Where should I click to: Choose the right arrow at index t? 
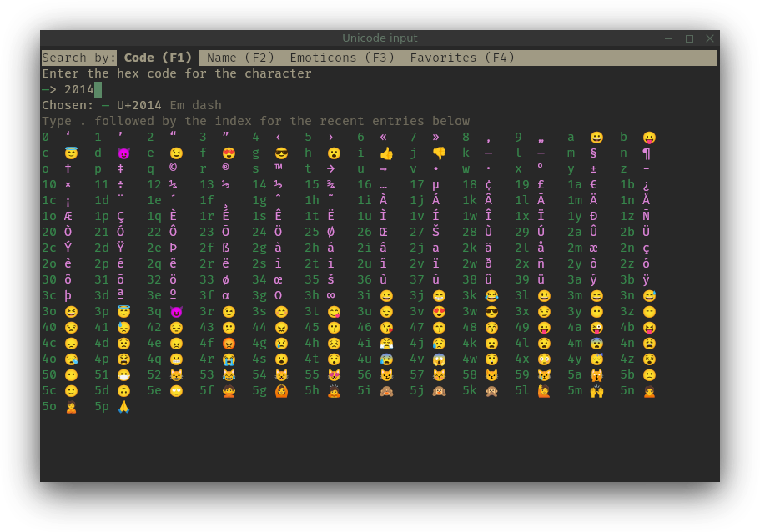pyautogui.click(x=330, y=169)
